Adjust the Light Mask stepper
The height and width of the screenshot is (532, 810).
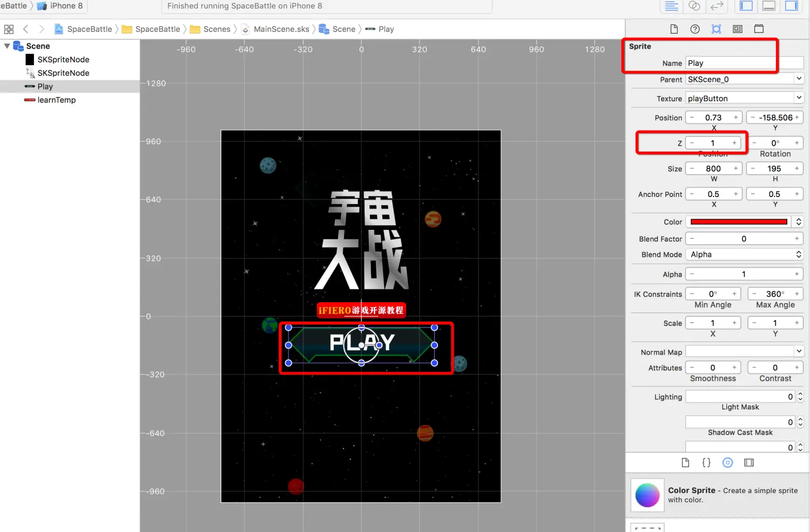(800, 397)
